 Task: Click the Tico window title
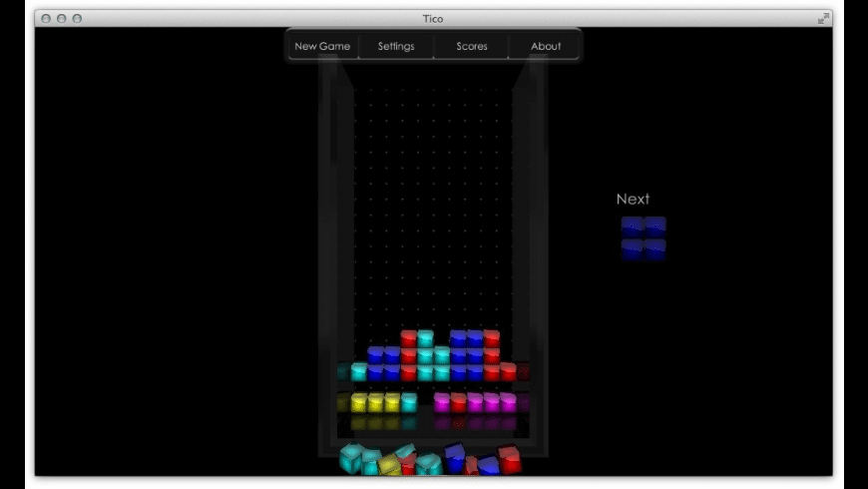click(433, 19)
